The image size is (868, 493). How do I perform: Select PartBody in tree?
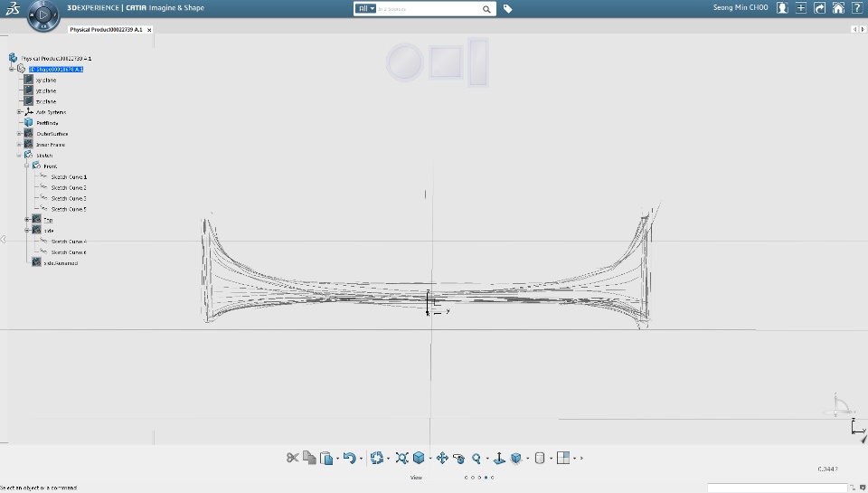point(47,123)
